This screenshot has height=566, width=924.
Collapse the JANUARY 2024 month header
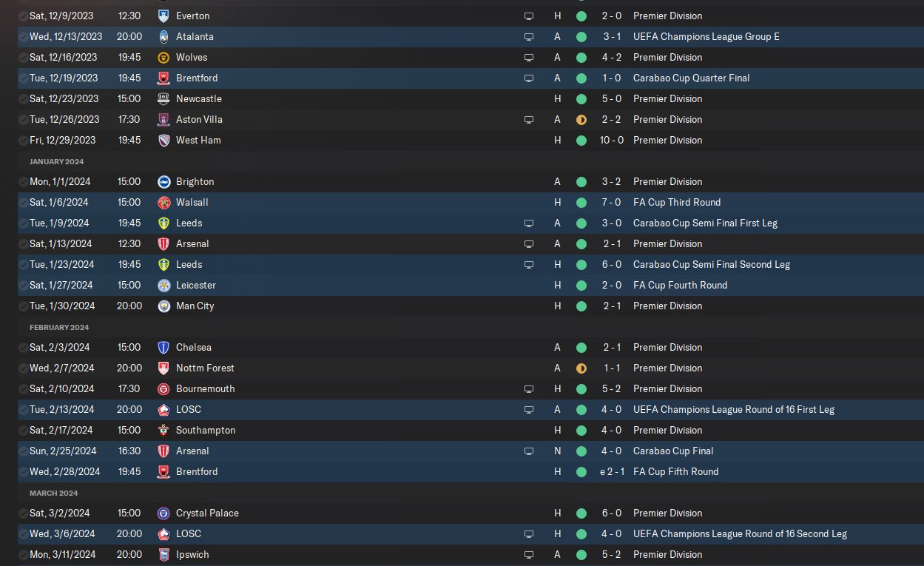[57, 161]
